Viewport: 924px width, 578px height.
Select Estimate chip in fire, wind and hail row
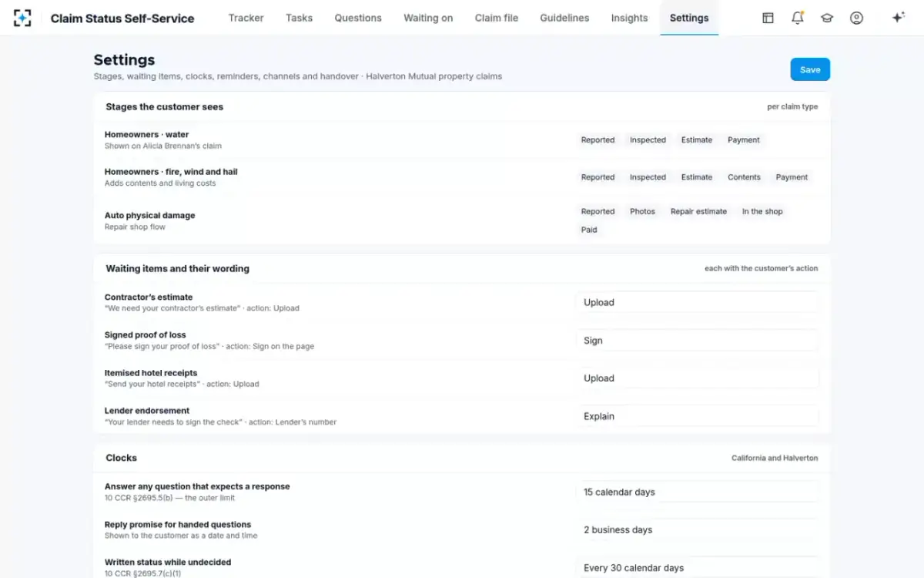[697, 177]
